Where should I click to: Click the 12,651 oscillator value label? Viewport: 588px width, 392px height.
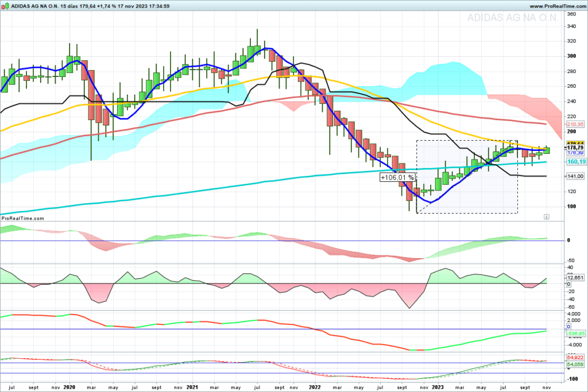click(575, 278)
